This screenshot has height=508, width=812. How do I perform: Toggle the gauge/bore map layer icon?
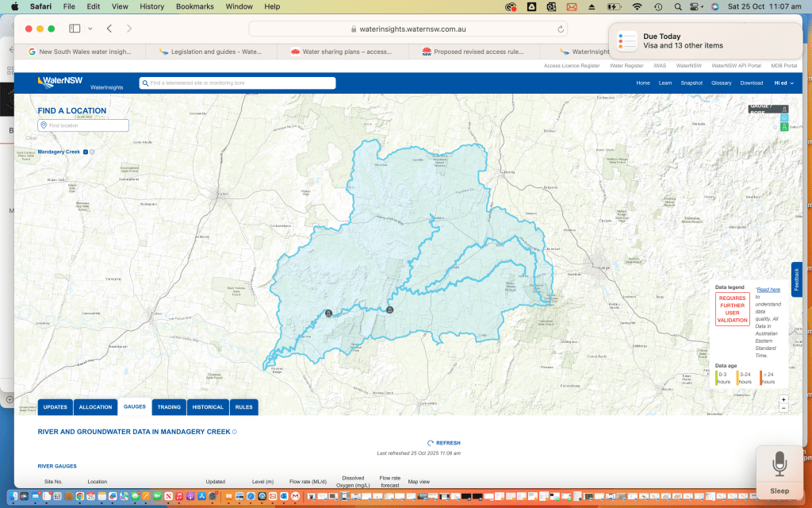pos(784,109)
